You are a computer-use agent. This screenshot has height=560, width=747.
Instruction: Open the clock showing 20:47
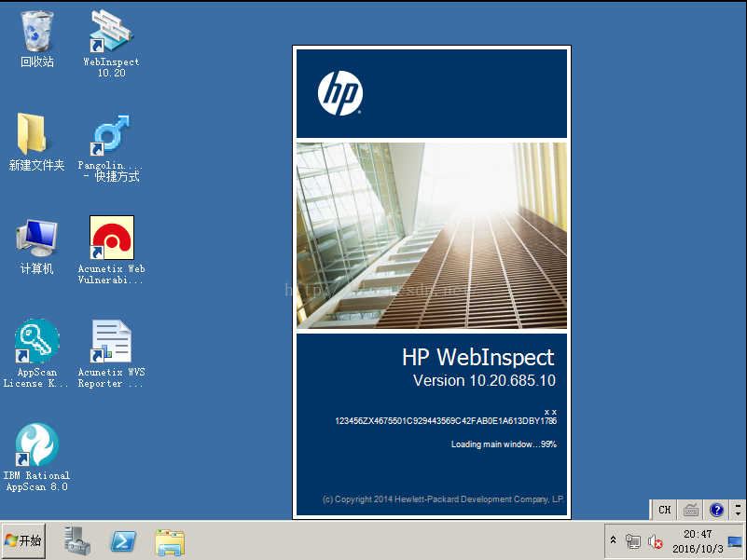[x=698, y=541]
